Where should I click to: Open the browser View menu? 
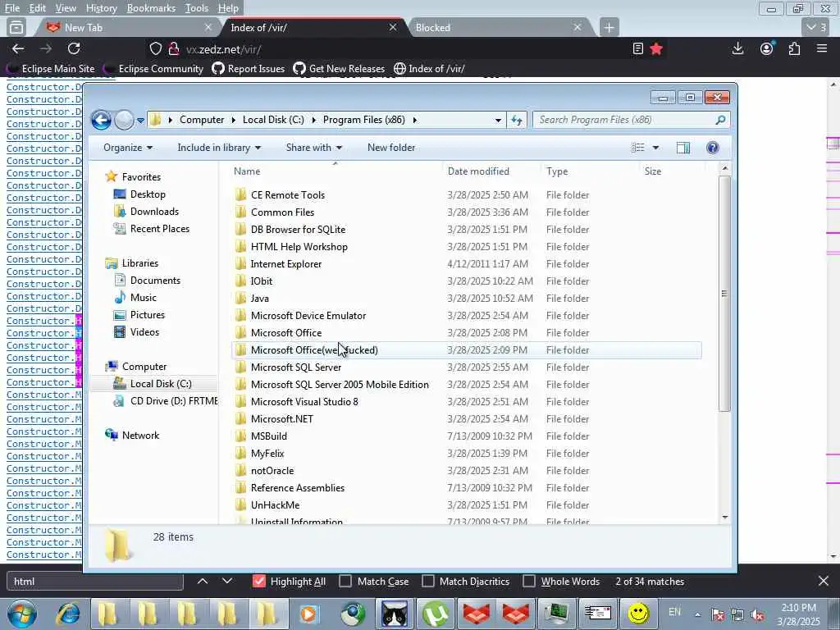click(66, 8)
